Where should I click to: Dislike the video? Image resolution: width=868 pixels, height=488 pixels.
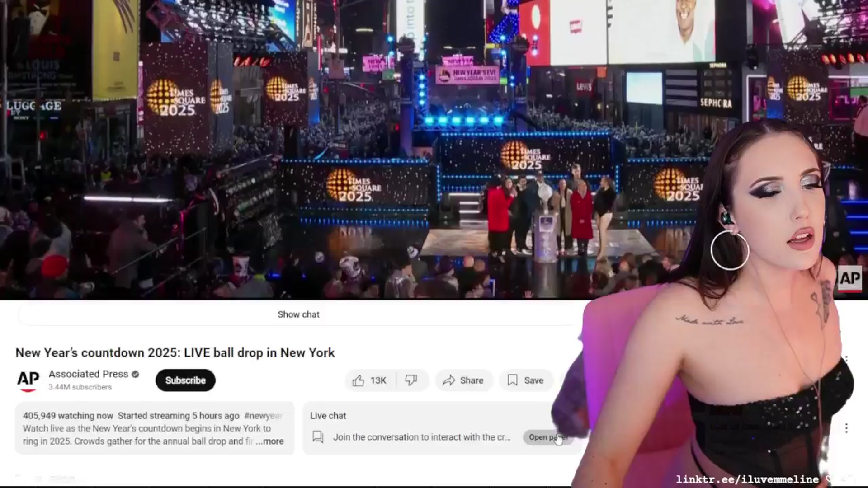tap(411, 380)
